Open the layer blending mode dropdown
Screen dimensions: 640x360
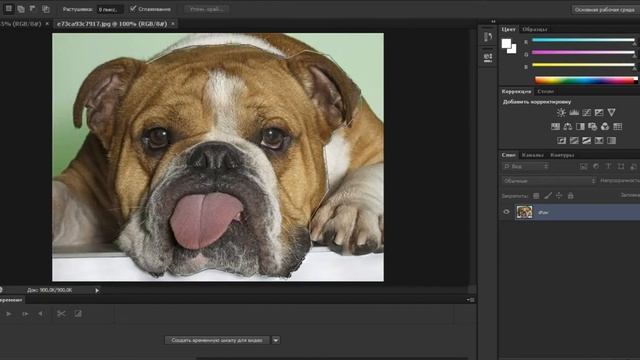[x=549, y=180]
